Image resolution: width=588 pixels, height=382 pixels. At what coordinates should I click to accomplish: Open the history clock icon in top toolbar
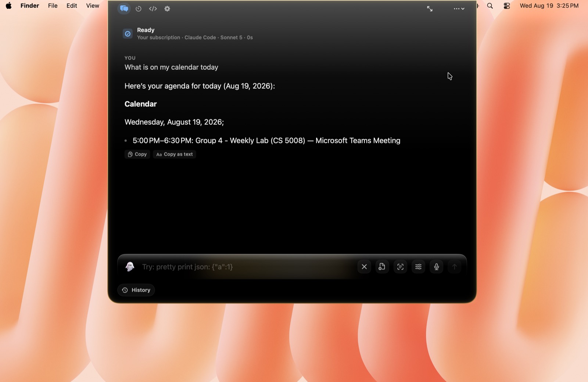click(x=139, y=9)
